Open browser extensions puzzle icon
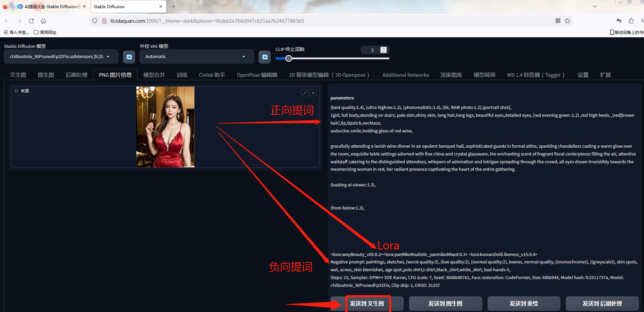 coord(631,21)
